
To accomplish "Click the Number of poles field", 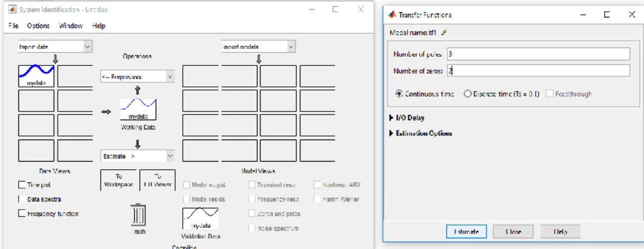I will point(538,54).
